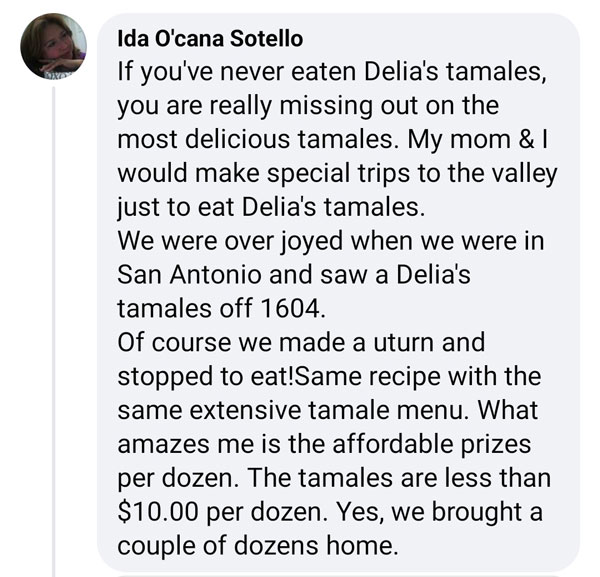Click the '$10.00' price text
600x577 pixels.
click(x=158, y=512)
